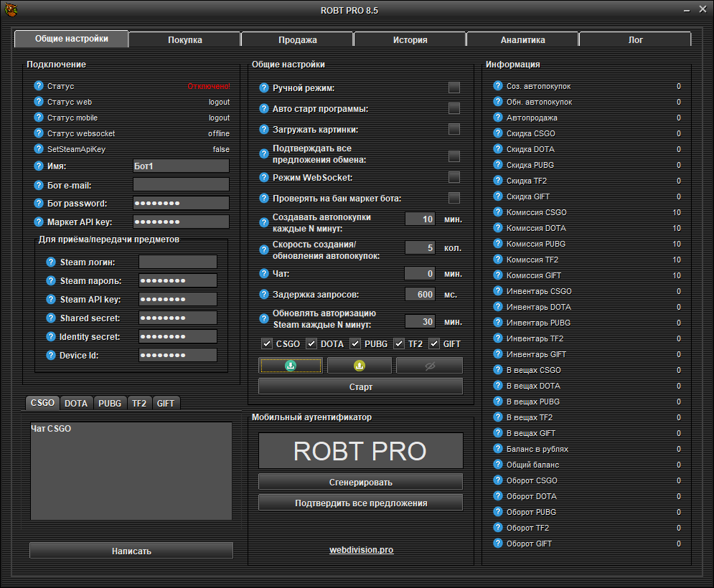Click help icon beside Баланс в рублях
The width and height of the screenshot is (714, 588).
coord(498,449)
